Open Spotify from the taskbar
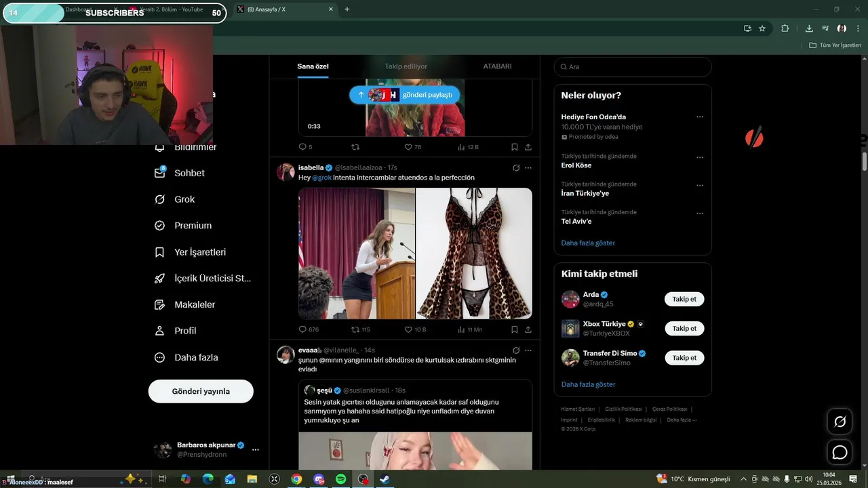This screenshot has width=868, height=488. pyautogui.click(x=341, y=479)
